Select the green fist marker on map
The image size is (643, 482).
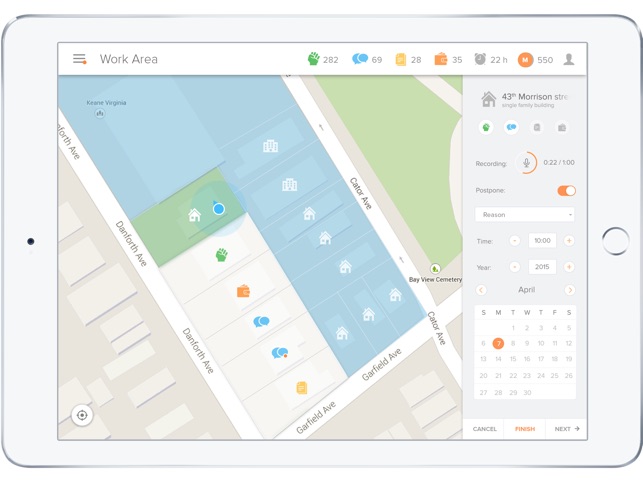click(222, 255)
